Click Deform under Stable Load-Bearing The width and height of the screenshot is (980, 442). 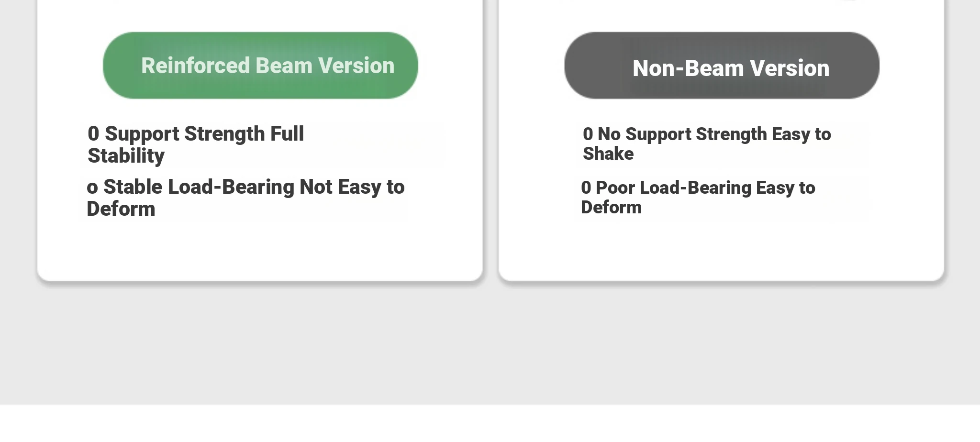(121, 209)
